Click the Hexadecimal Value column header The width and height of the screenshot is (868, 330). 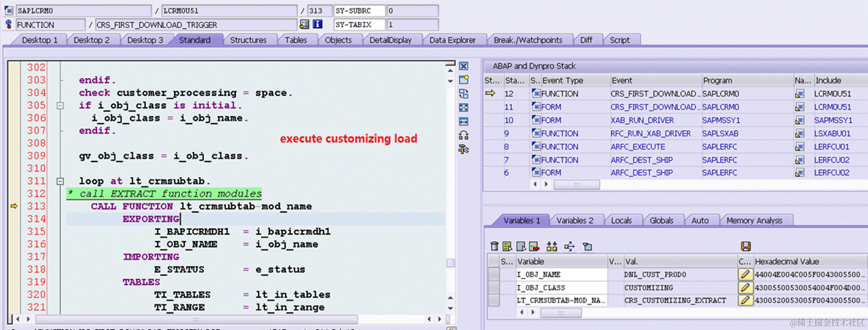click(x=810, y=261)
